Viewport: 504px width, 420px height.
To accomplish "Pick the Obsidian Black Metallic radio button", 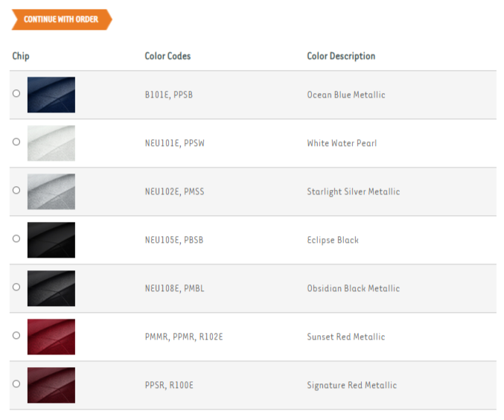I will 16,287.
